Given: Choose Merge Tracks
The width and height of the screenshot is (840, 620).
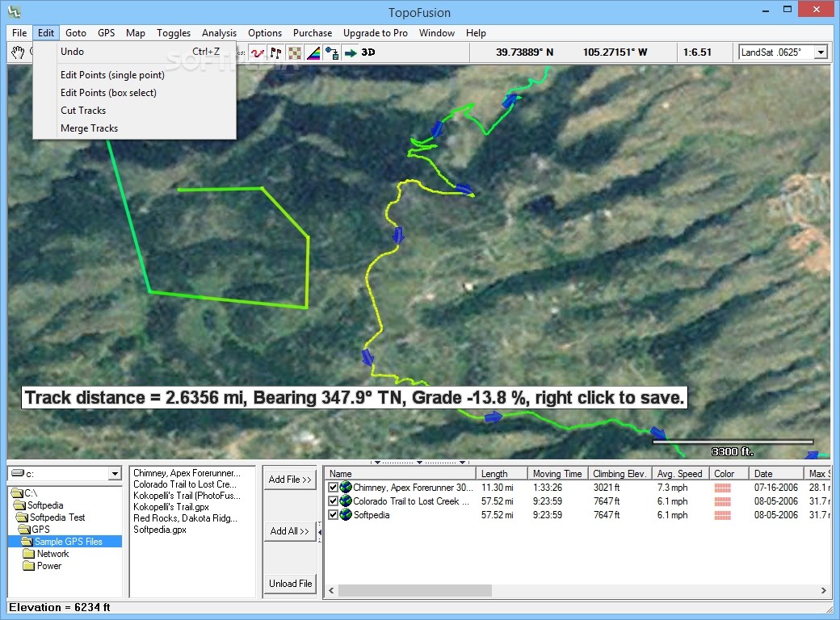Looking at the screenshot, I should 134,128.
